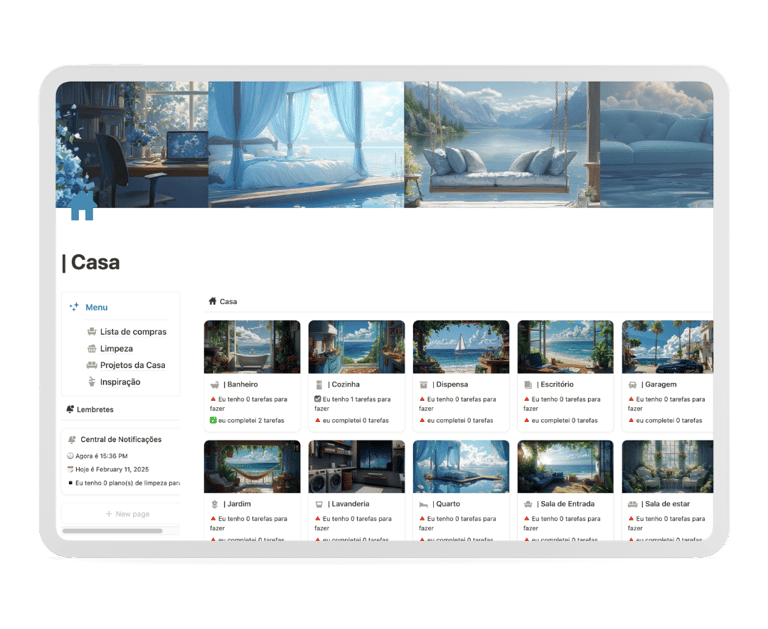Open the Menu heading link
The image size is (768, 629).
tap(96, 307)
